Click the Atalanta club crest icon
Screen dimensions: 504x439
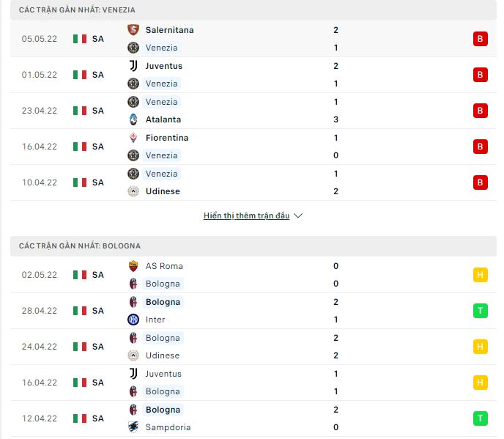[133, 119]
